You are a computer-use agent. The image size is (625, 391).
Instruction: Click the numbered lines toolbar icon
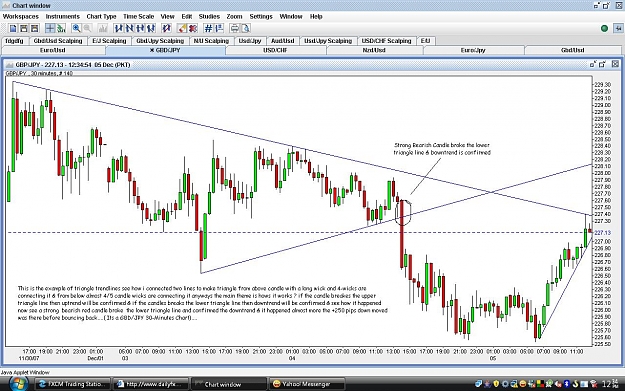click(x=219, y=28)
